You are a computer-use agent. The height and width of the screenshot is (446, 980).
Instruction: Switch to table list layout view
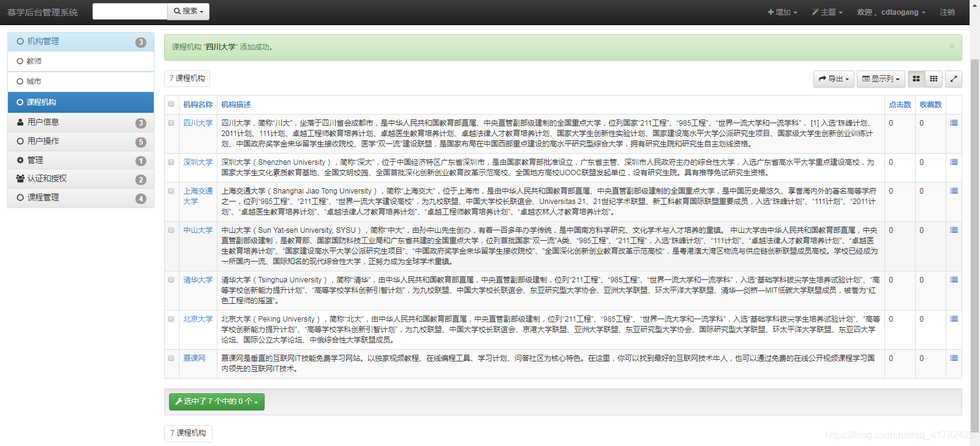pos(916,79)
